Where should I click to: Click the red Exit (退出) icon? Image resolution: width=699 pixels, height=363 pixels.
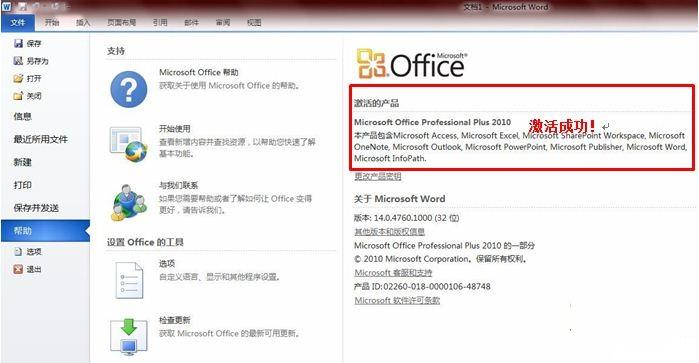click(18, 269)
